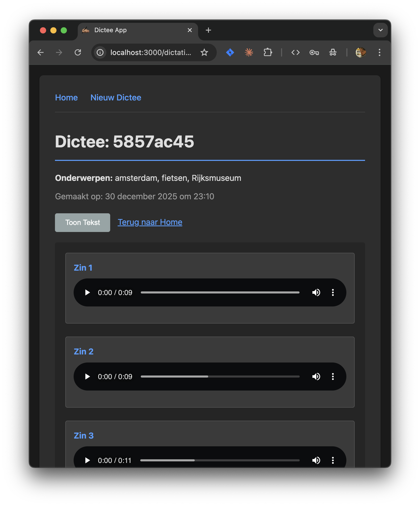The height and width of the screenshot is (506, 420).
Task: Follow the Terug naar Home link
Action: [x=150, y=222]
